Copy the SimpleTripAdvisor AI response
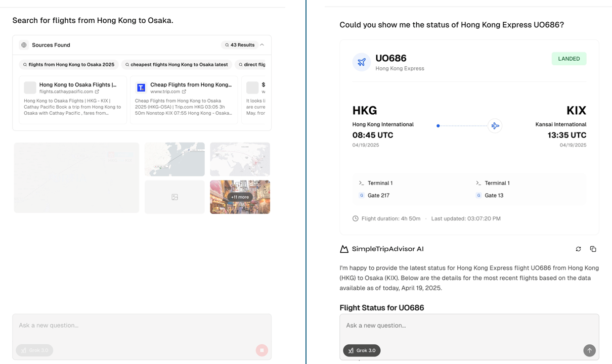This screenshot has width=612, height=364. (593, 249)
